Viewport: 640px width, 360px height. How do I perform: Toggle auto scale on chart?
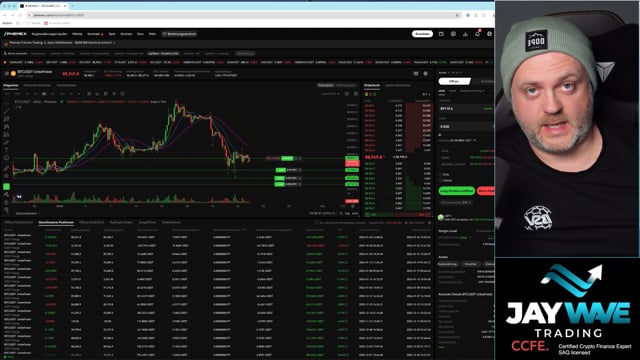pos(355,213)
